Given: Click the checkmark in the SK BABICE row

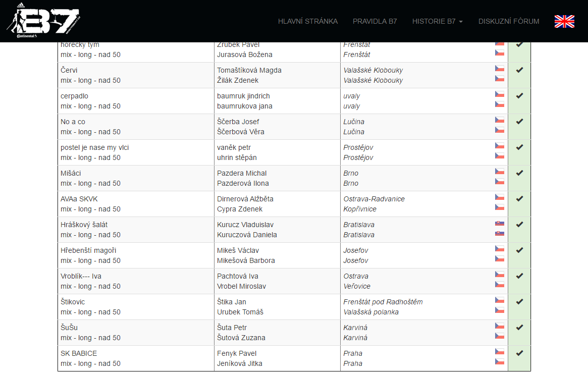Looking at the screenshot, I should click(x=519, y=353).
